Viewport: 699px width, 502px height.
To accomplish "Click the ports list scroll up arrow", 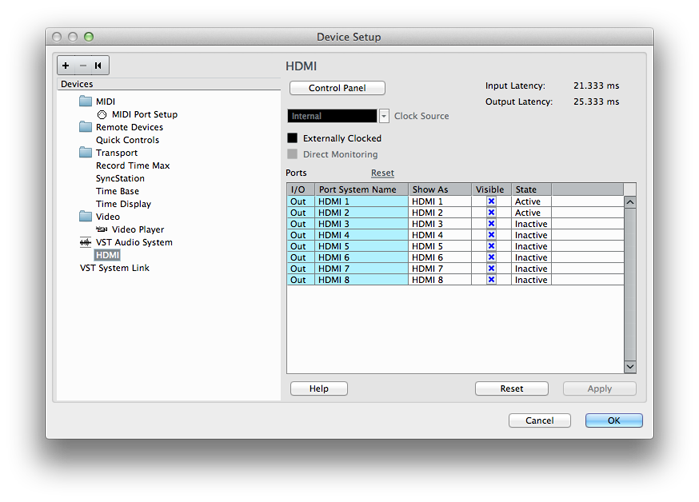I will pos(630,202).
